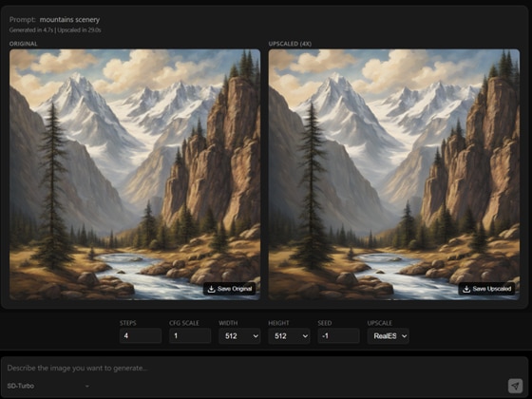532x399 pixels.
Task: Click the CFG SCALE label
Action: 184,323
